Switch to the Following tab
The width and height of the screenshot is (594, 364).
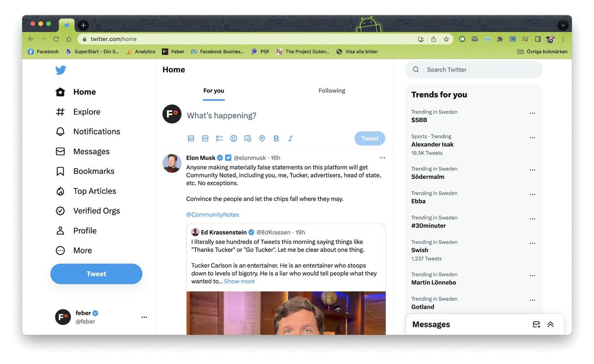(332, 91)
